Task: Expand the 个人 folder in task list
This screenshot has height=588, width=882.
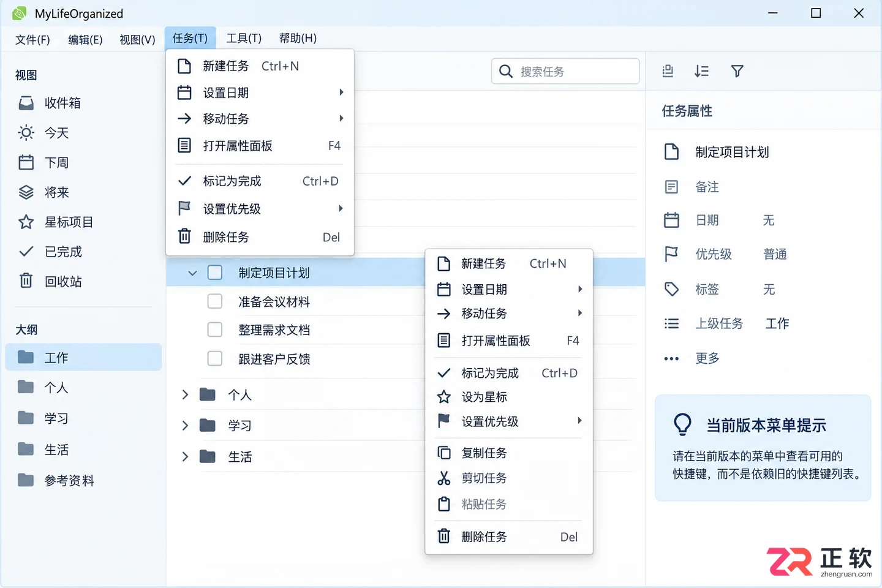Action: click(x=185, y=395)
